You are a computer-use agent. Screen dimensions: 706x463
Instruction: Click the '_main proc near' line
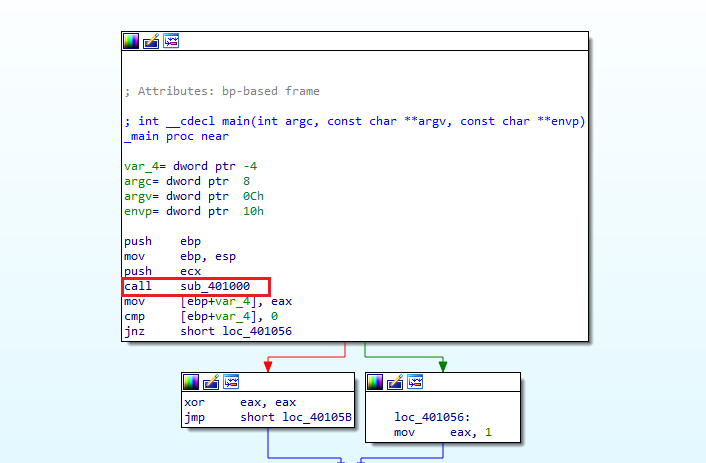click(176, 136)
